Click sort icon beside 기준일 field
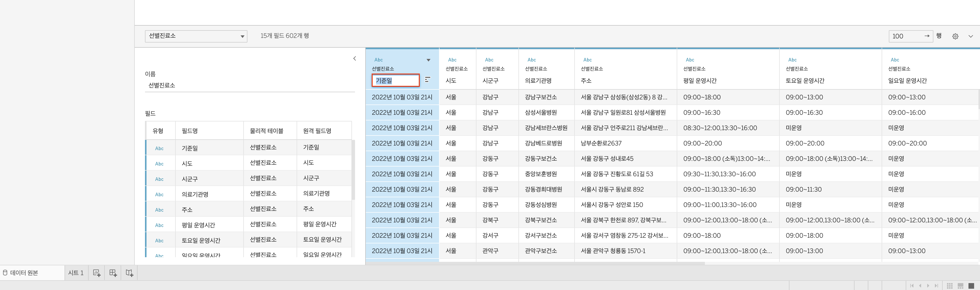 click(x=428, y=79)
